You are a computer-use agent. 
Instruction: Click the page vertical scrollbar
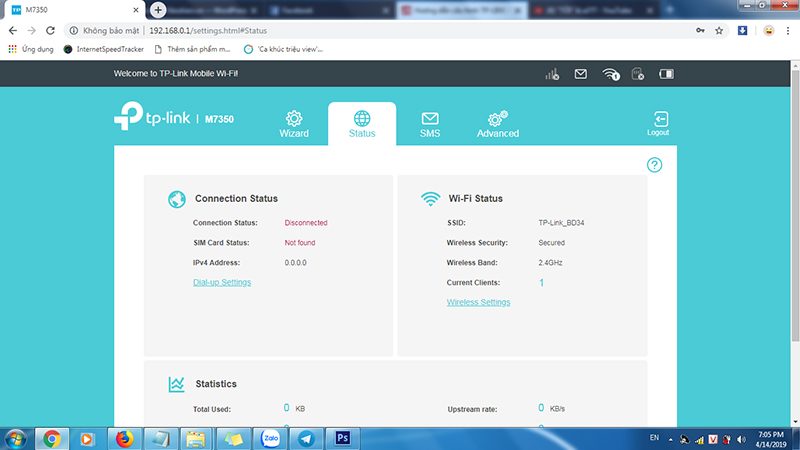pyautogui.click(x=795, y=206)
